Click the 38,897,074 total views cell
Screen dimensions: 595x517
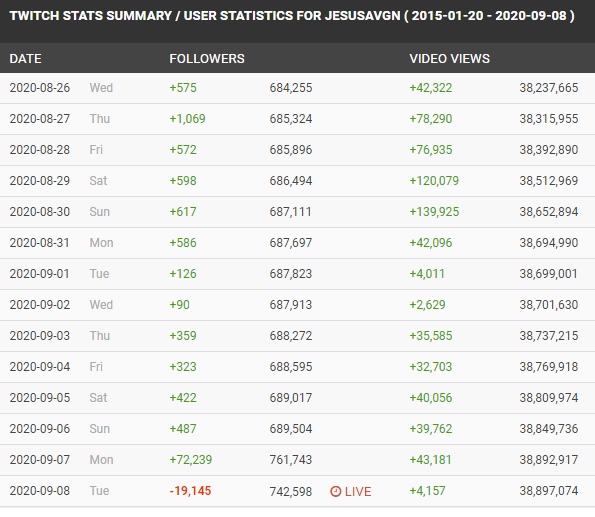[549, 491]
